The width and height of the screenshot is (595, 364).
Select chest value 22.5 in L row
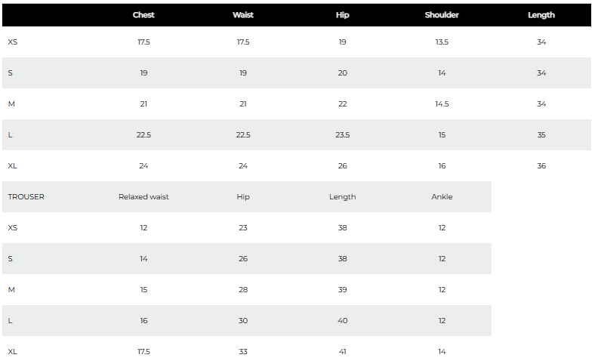click(x=143, y=134)
